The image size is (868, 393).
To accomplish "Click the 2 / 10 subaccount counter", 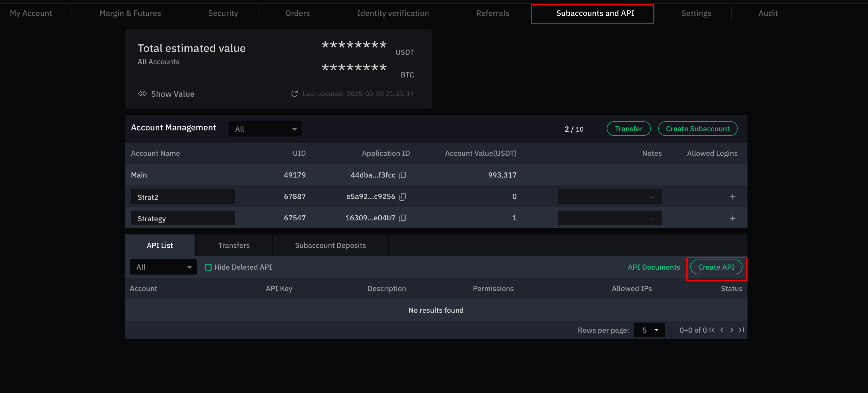I will (x=574, y=129).
